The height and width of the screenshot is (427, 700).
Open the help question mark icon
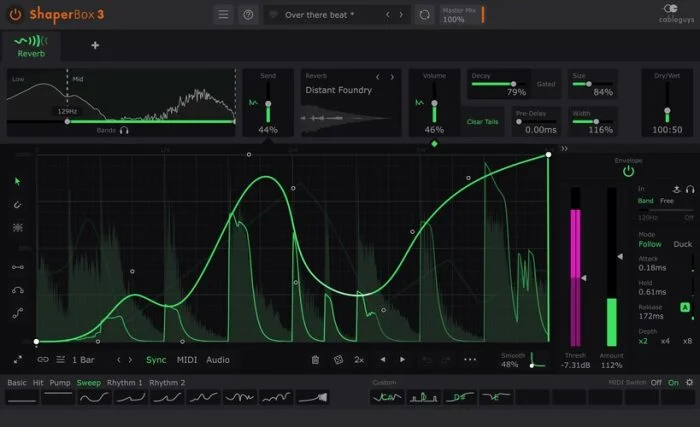coord(248,15)
